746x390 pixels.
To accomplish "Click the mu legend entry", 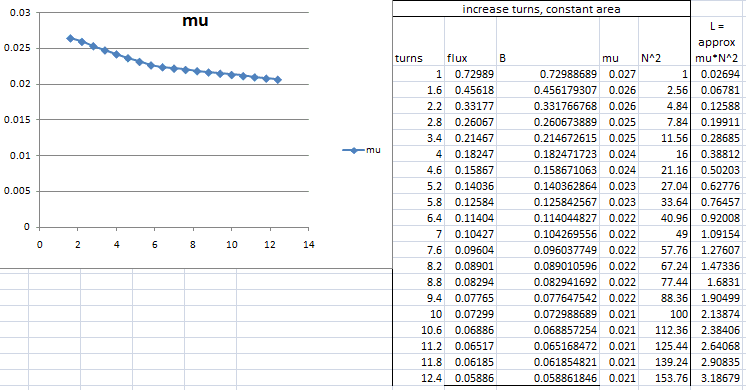I will (362, 150).
